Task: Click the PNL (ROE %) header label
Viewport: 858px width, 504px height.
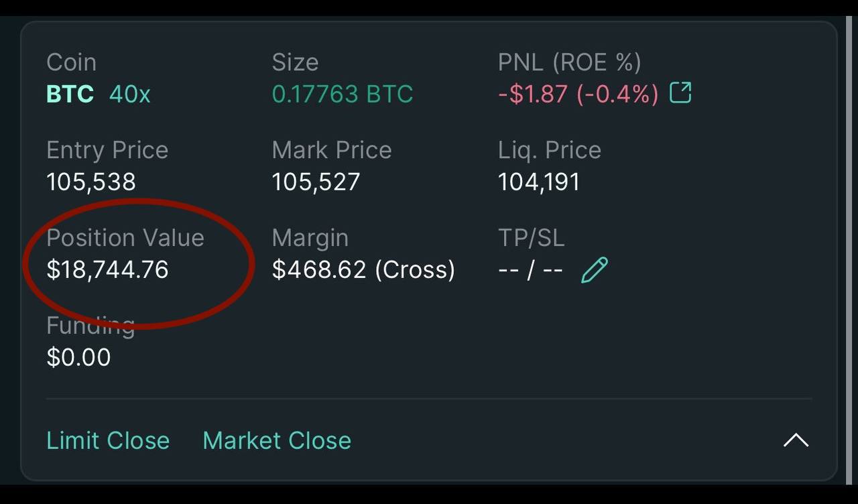Action: pos(570,62)
